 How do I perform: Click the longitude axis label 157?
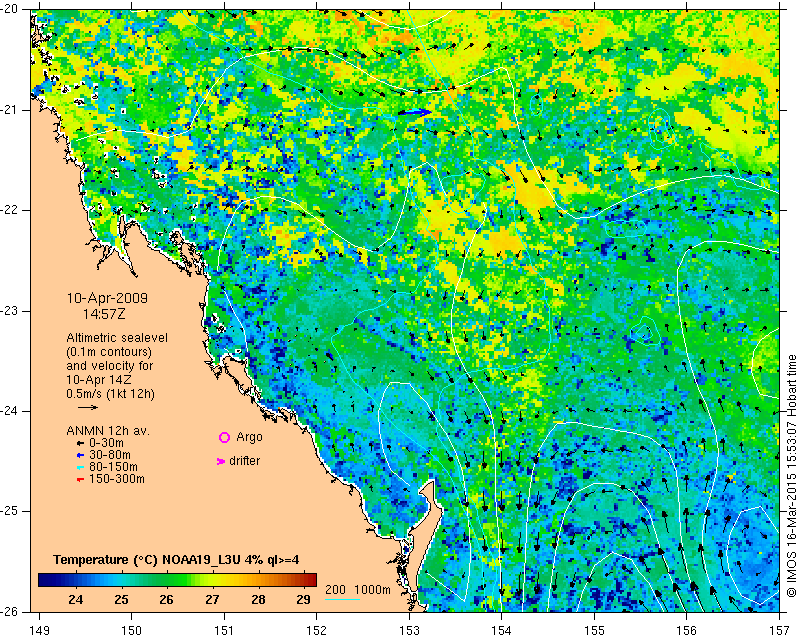(x=780, y=631)
